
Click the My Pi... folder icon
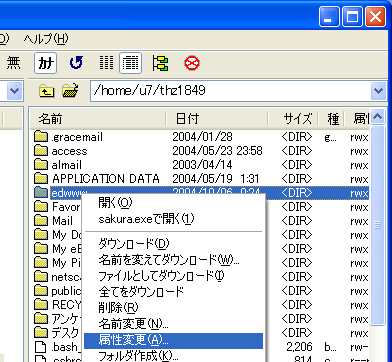coord(41,263)
